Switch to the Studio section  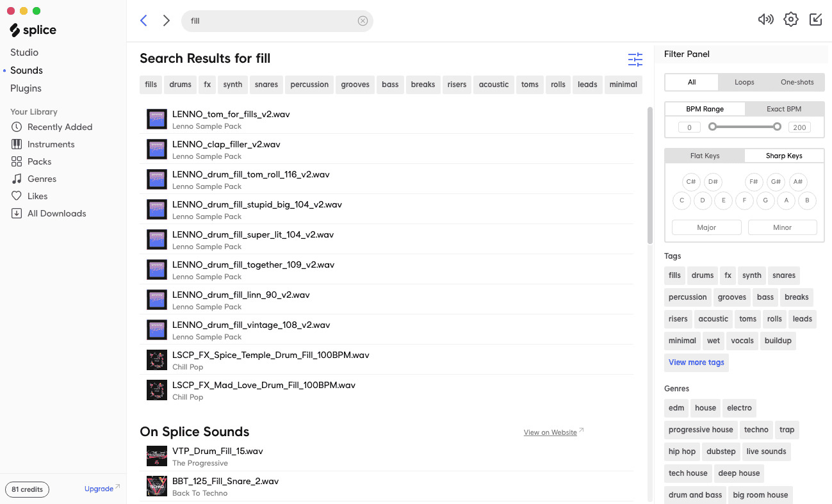pos(24,53)
